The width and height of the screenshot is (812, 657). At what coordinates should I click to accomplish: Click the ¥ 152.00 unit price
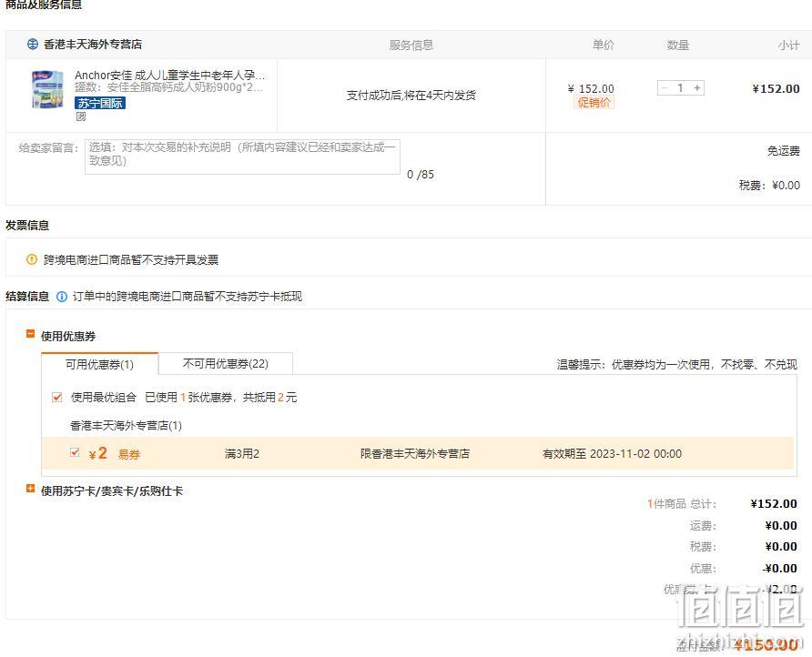coord(591,88)
